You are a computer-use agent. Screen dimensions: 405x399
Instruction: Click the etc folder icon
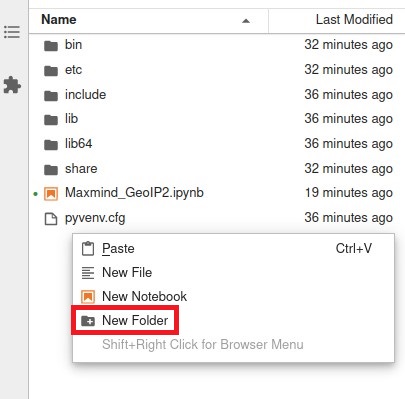pyautogui.click(x=51, y=71)
